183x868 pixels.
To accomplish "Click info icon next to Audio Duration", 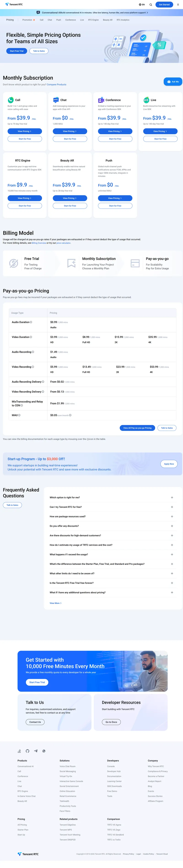I will coord(31,322).
